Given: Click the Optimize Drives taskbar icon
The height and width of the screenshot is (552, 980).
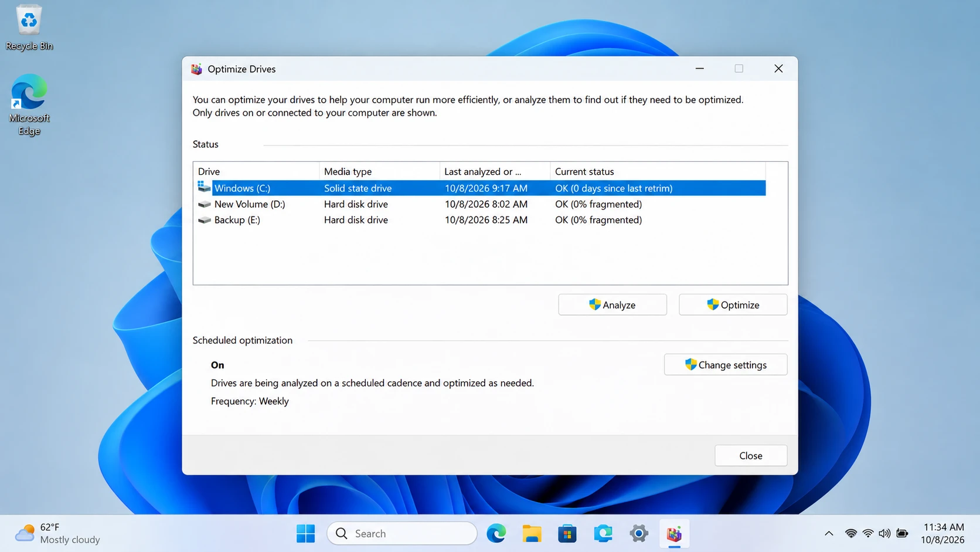Looking at the screenshot, I should click(x=674, y=534).
